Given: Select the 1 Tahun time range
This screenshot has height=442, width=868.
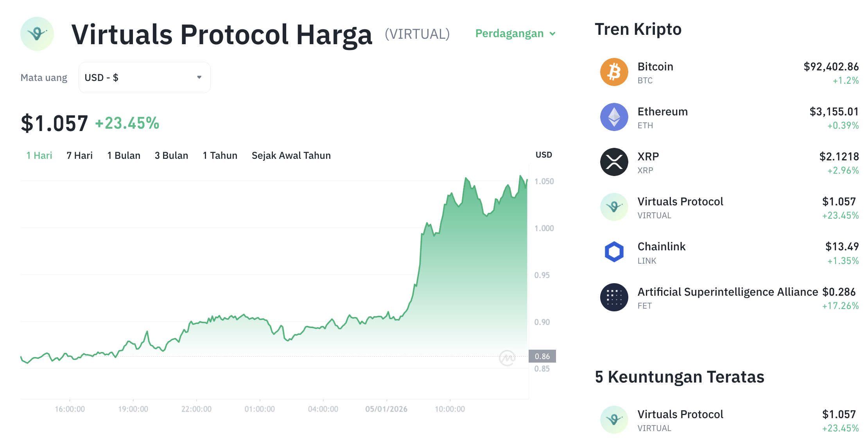Looking at the screenshot, I should (x=220, y=155).
